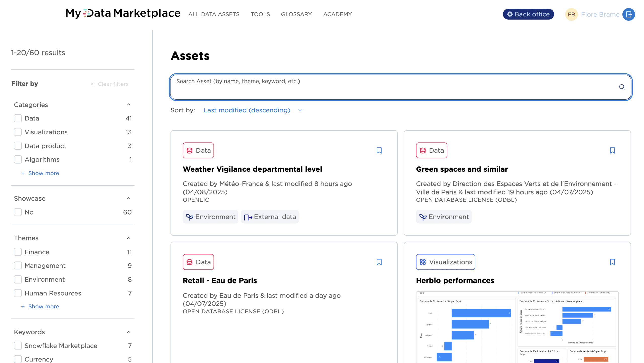Click the search magnifier icon
This screenshot has width=644, height=363.
point(622,87)
